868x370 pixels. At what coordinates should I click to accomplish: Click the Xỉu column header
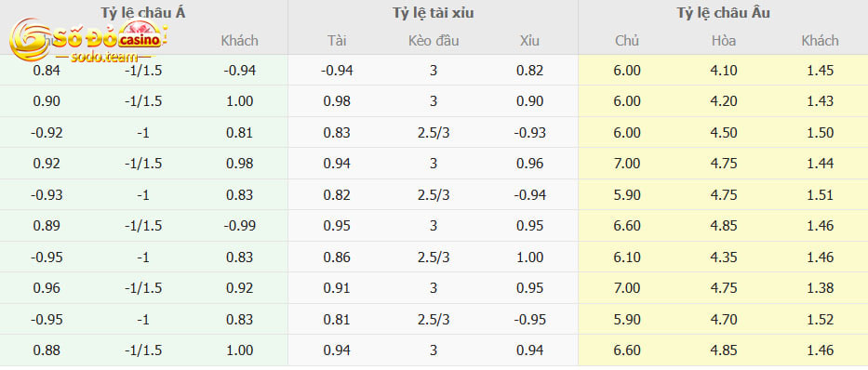click(x=529, y=41)
